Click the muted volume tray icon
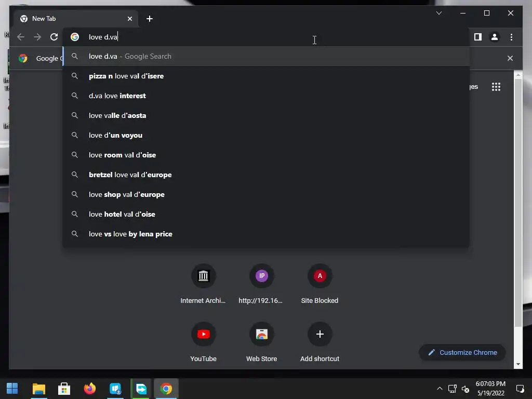 (465, 389)
